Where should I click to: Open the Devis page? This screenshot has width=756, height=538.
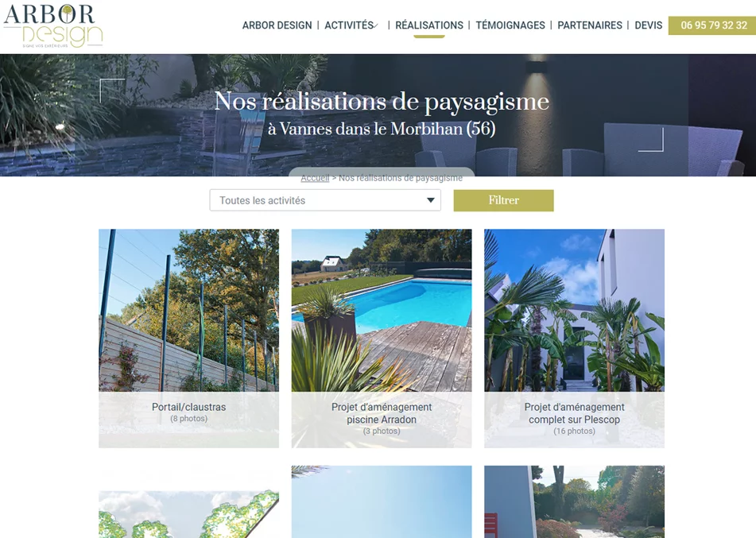pyautogui.click(x=648, y=25)
